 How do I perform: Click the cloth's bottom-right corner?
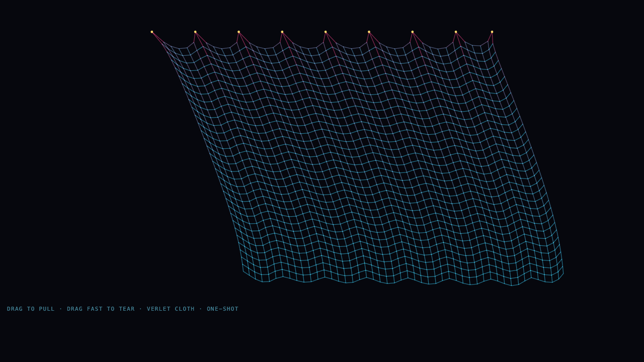pyautogui.click(x=563, y=274)
